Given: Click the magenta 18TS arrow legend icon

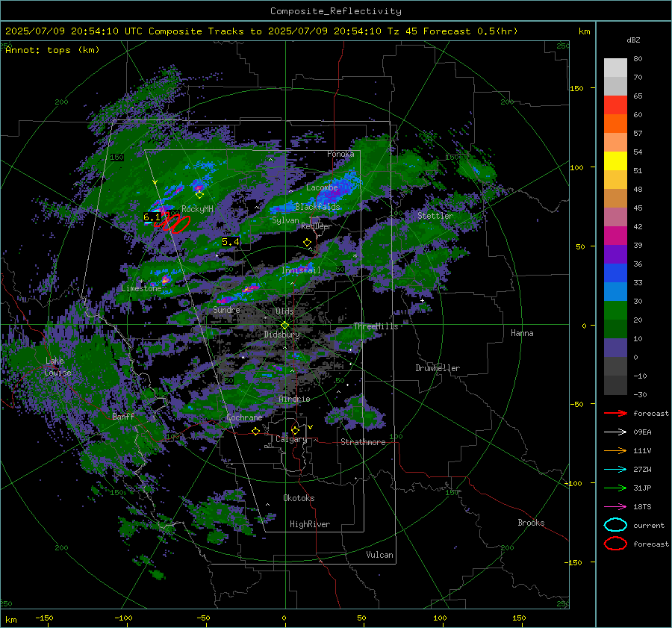Looking at the screenshot, I should tap(615, 507).
